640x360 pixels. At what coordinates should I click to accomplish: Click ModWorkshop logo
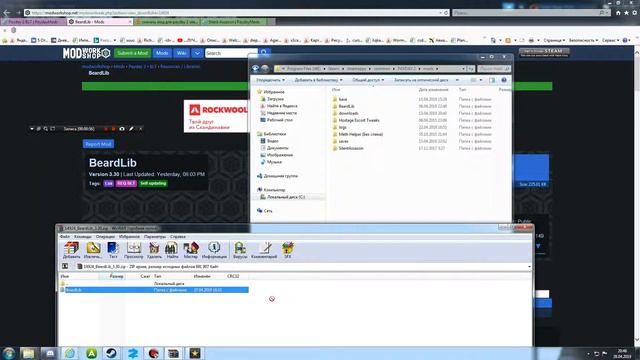tap(86, 53)
